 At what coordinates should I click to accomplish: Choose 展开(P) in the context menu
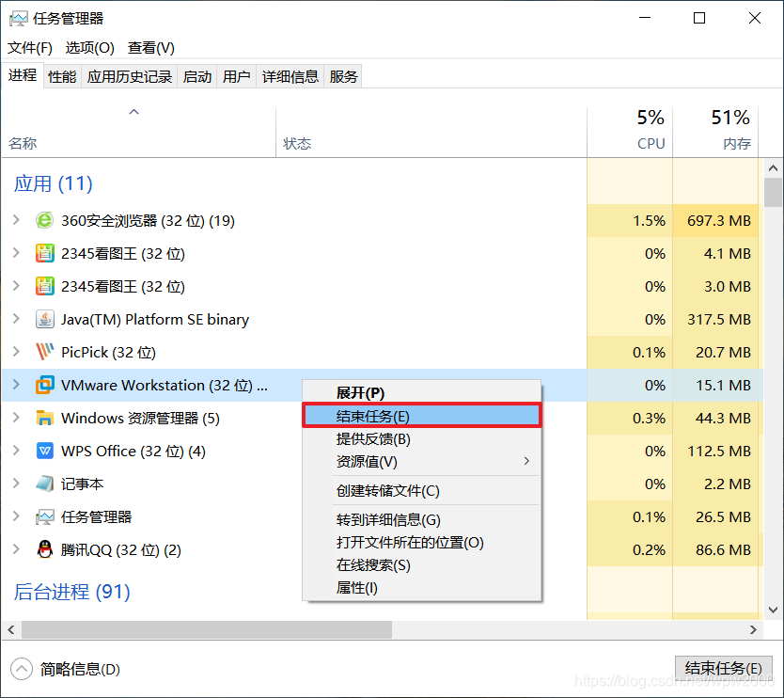(421, 393)
